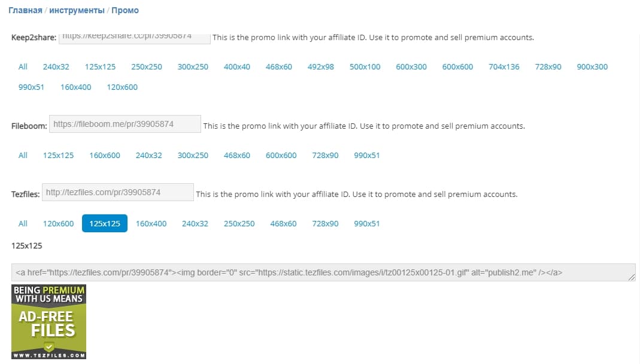This screenshot has width=640, height=364.
Task: Select Fileboom 300x250 banner size
Action: pyautogui.click(x=193, y=155)
